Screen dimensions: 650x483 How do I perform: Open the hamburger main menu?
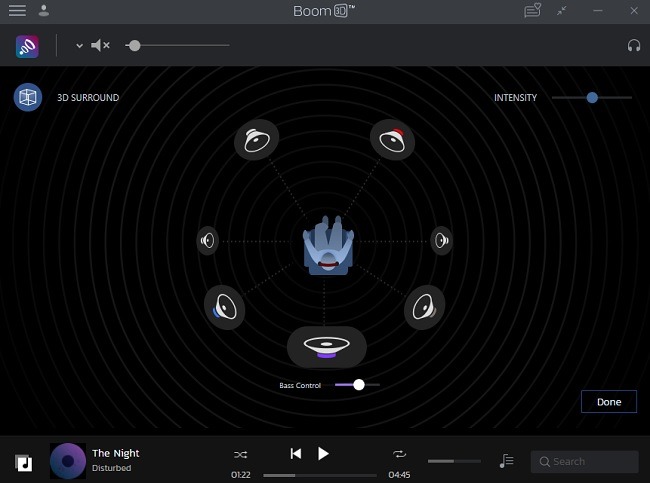coord(17,11)
